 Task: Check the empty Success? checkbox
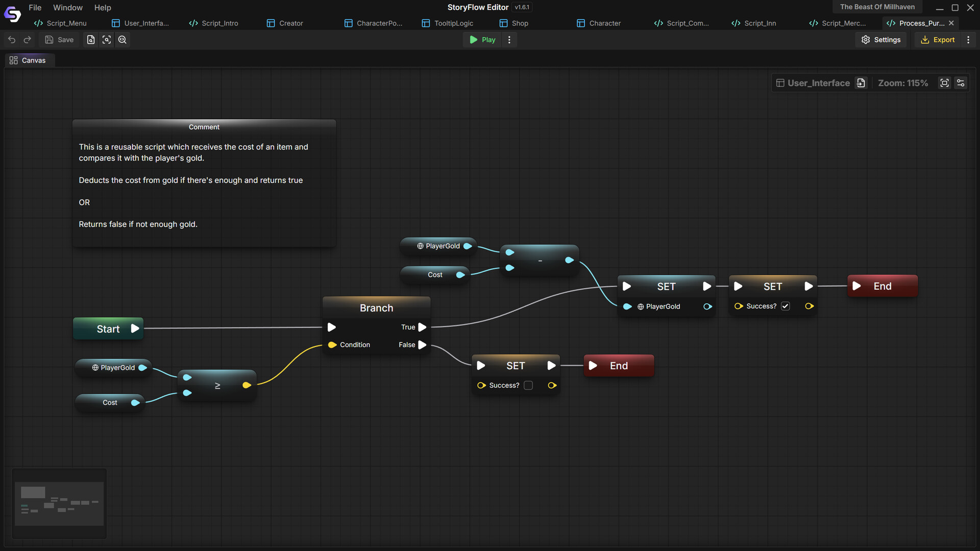528,385
